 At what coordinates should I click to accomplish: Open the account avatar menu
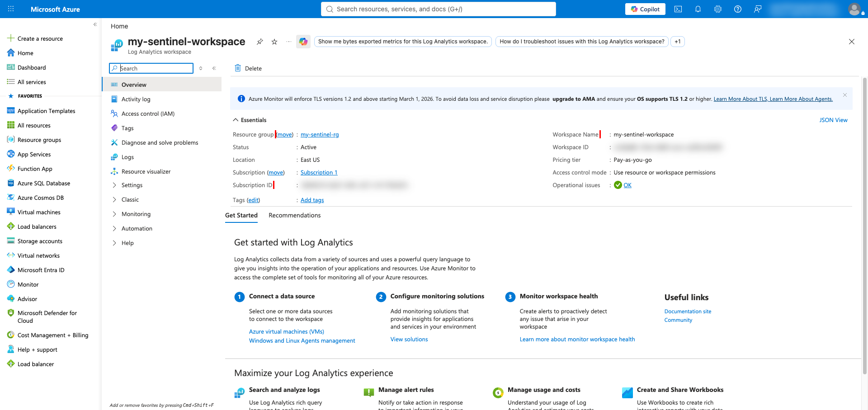pos(854,9)
